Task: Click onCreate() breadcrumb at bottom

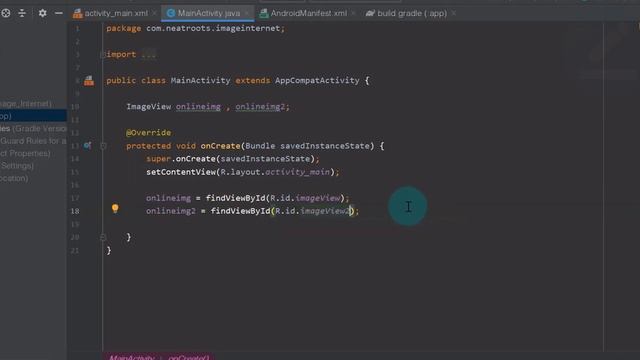Action: 189,358
